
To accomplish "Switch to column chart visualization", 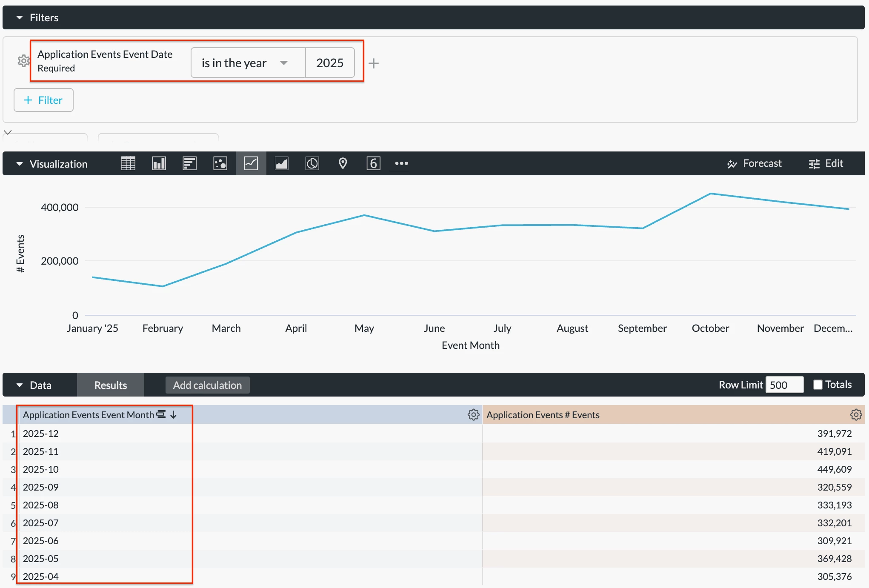I will click(x=159, y=163).
